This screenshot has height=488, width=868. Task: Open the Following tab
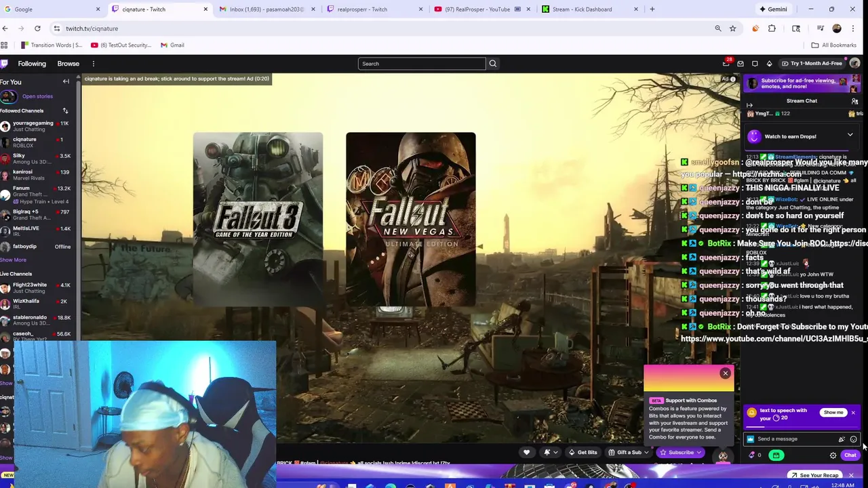(x=32, y=64)
